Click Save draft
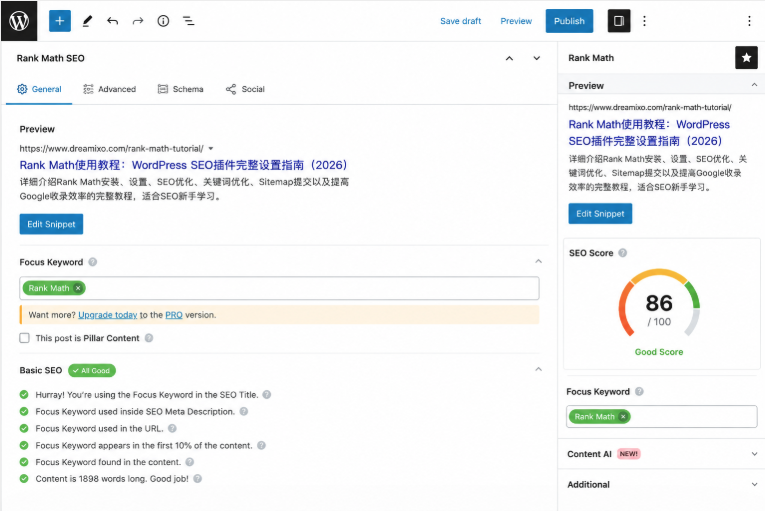 (x=461, y=21)
